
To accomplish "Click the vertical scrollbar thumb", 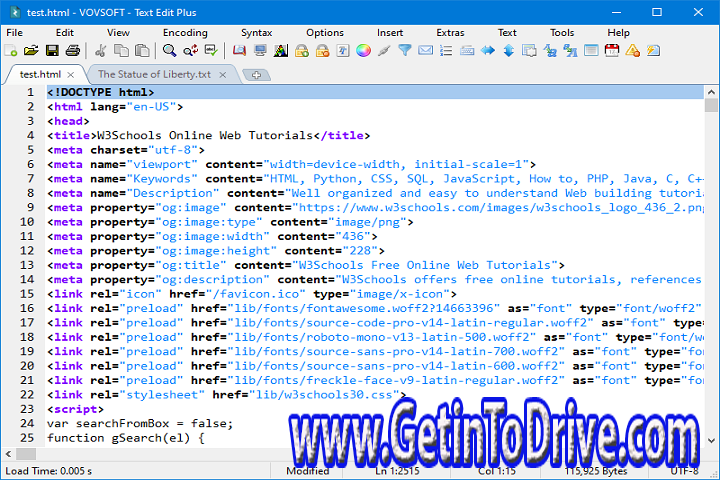I will coord(711,105).
